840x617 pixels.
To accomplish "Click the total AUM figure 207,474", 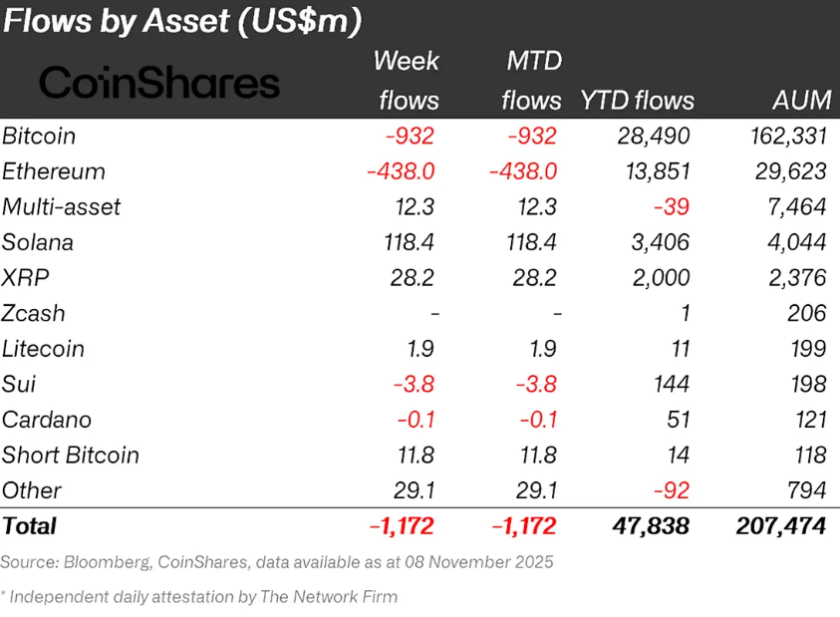I will (778, 525).
